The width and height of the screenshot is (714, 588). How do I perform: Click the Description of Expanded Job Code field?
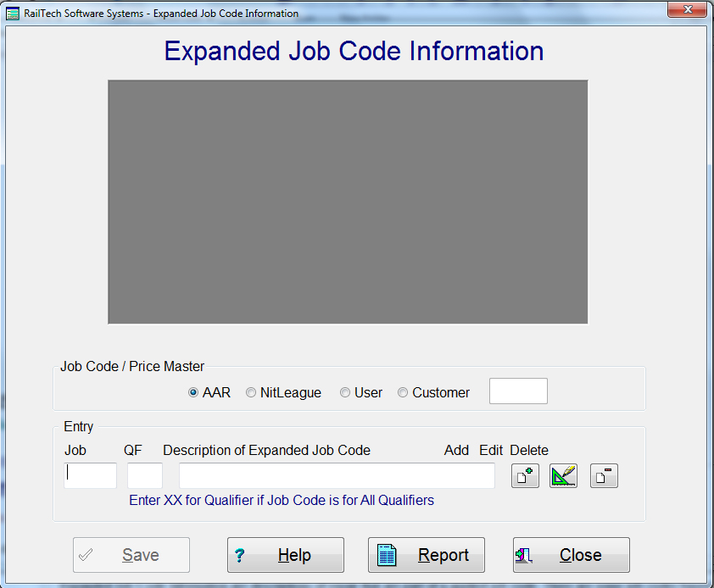click(336, 475)
